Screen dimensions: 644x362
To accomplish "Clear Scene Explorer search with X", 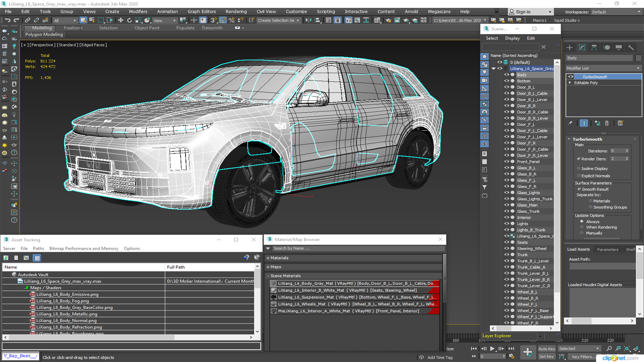I will 543,47.
